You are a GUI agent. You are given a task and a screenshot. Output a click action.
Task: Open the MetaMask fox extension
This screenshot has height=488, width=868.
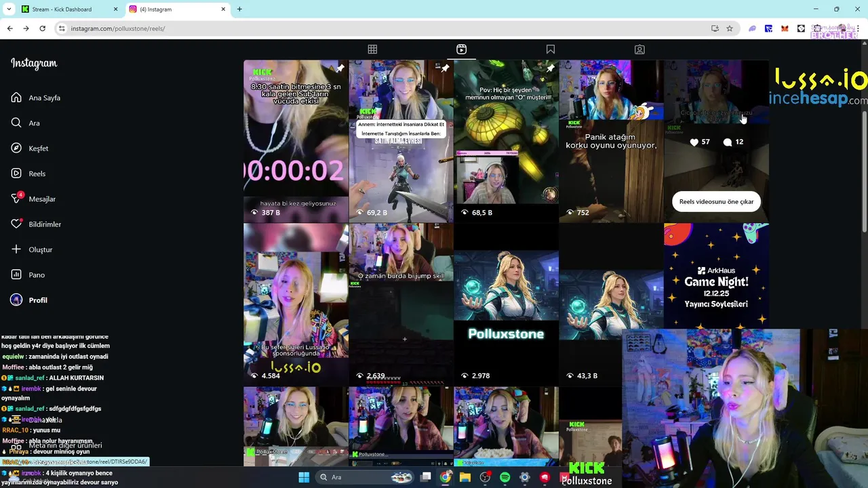click(x=785, y=28)
